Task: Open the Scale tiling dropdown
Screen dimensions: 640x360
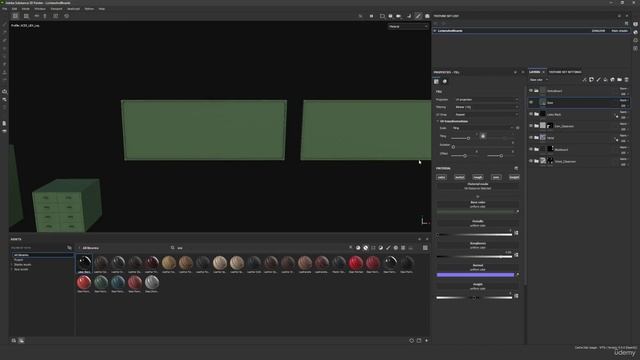Action: (483, 128)
